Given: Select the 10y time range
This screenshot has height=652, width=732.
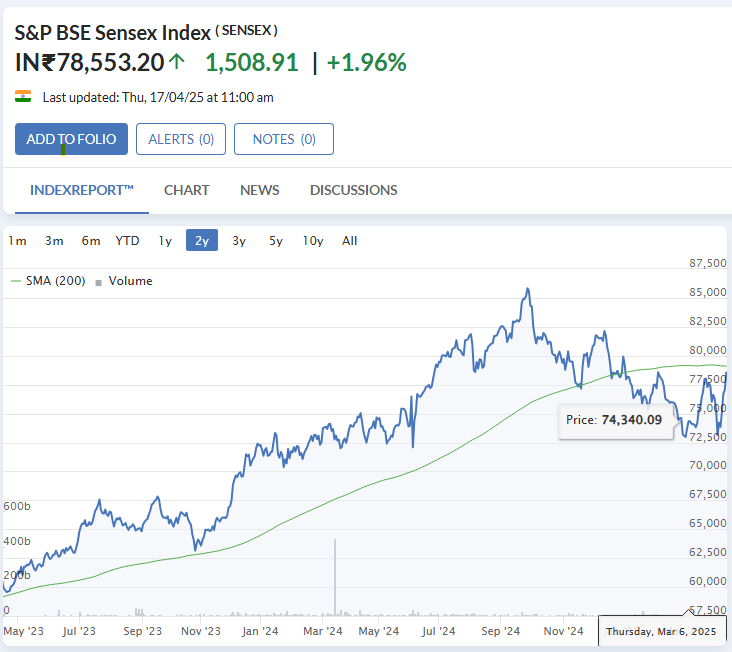Looking at the screenshot, I should click(313, 241).
